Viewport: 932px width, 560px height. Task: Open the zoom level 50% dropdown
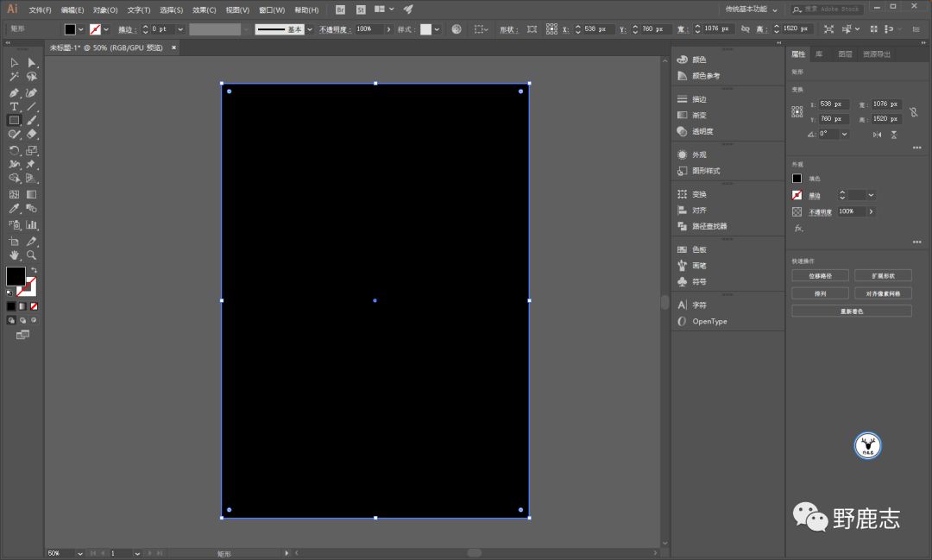pyautogui.click(x=80, y=553)
